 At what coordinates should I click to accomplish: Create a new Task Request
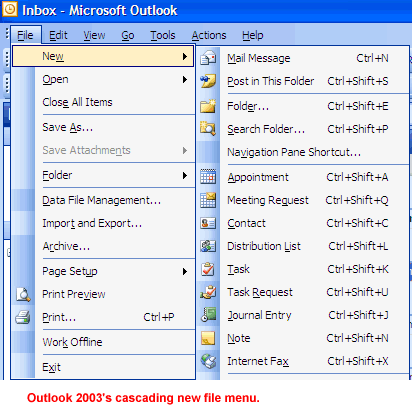pos(303,292)
